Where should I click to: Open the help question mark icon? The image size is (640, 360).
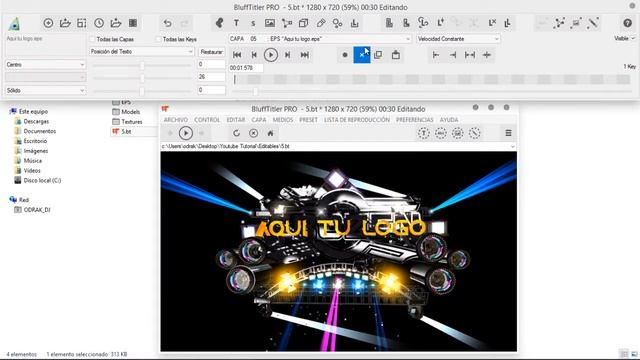coord(627,23)
